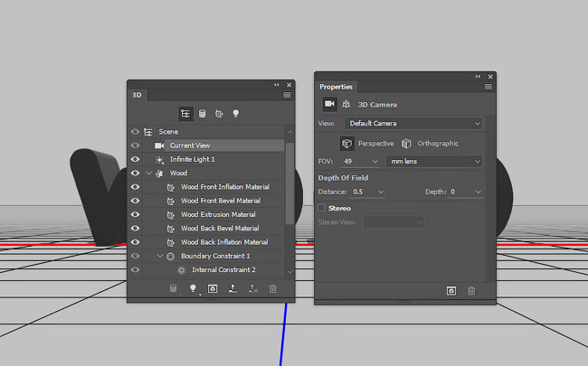Hide Wood Front Bevel Material

coord(135,201)
